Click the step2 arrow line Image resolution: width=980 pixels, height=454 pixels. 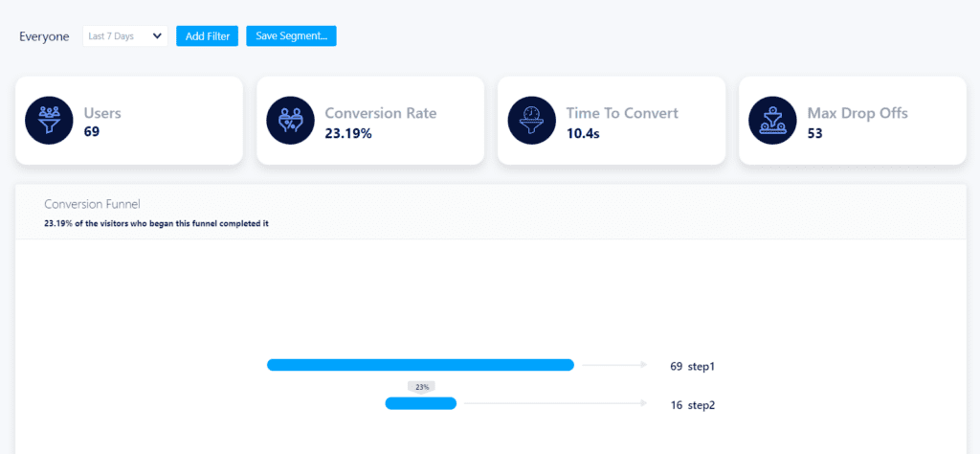tap(555, 403)
